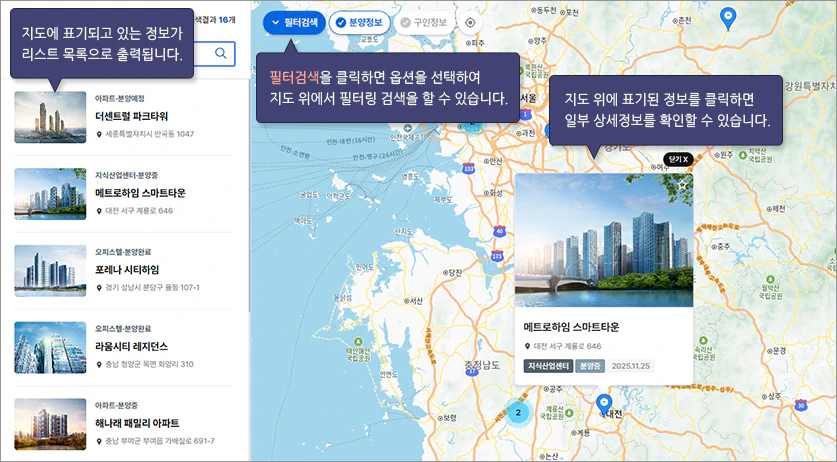This screenshot has height=462, width=837.
Task: Open the 포레나 시티하임 thumbnail
Action: pyautogui.click(x=50, y=271)
